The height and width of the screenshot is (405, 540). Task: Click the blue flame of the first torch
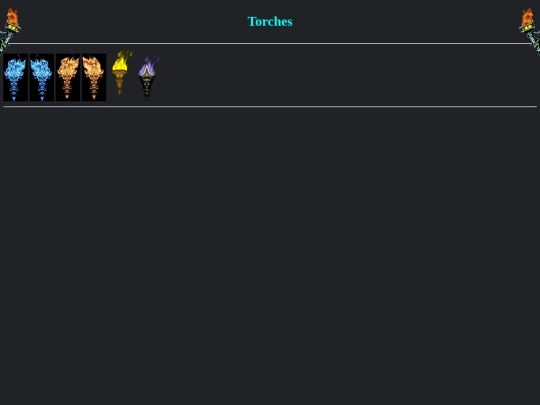pyautogui.click(x=15, y=71)
